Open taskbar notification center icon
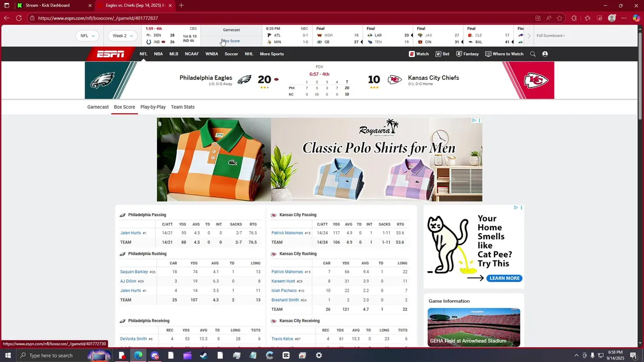The image size is (644, 362). click(x=633, y=355)
